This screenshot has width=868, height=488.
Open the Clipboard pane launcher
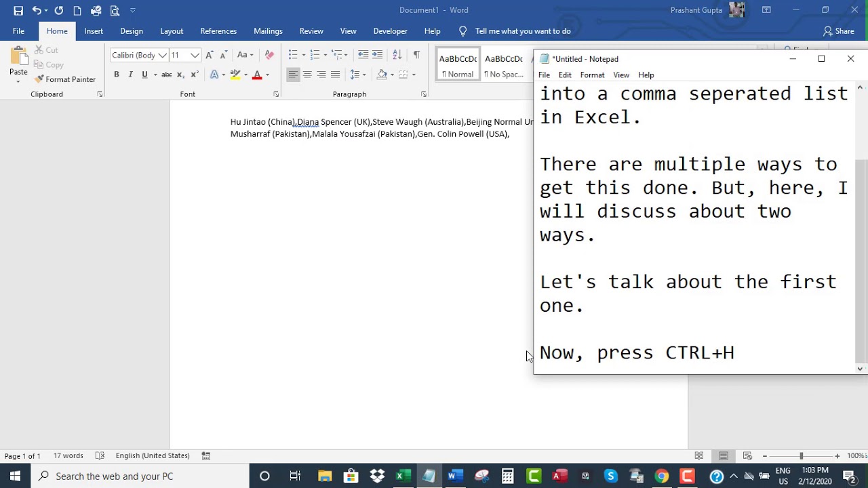click(100, 94)
